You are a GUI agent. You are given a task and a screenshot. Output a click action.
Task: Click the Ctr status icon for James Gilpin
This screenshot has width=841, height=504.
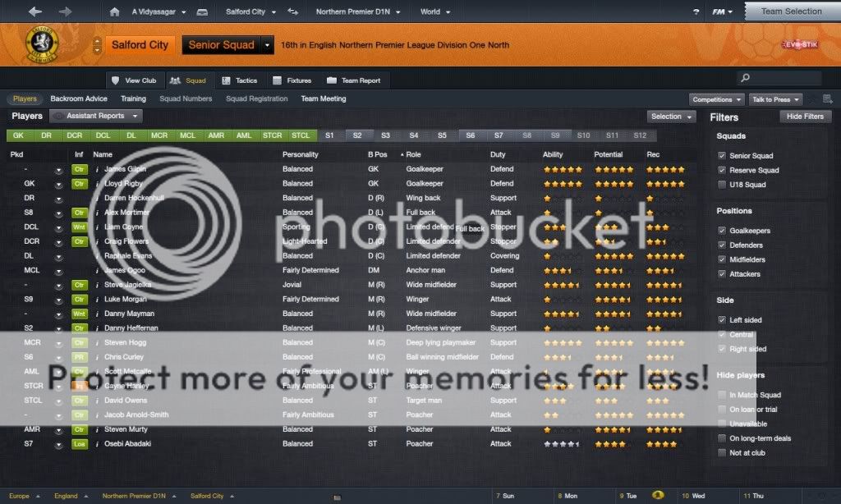click(x=80, y=169)
